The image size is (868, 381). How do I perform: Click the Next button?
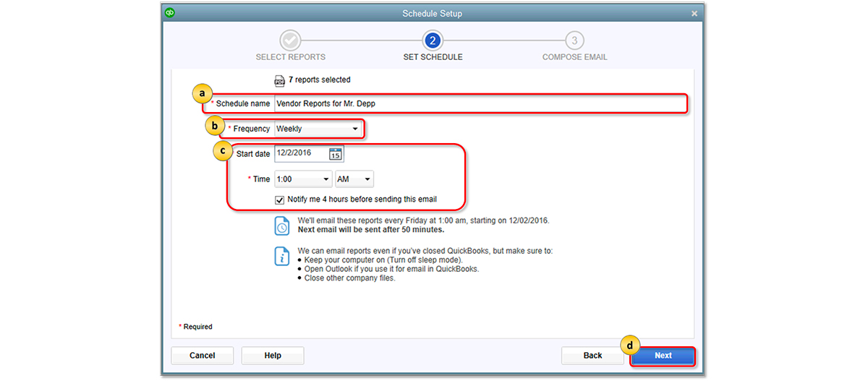coord(663,356)
